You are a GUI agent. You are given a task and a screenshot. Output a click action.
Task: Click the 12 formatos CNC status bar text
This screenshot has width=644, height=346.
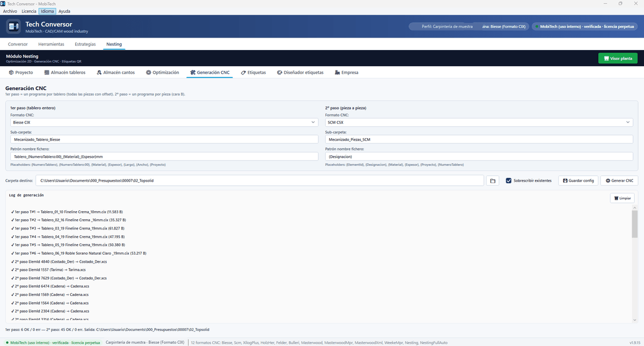pos(319,342)
